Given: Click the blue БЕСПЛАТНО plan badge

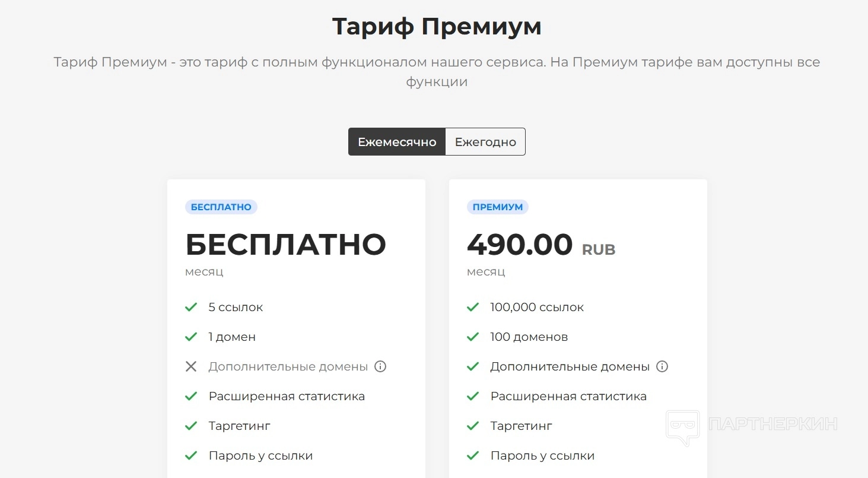Looking at the screenshot, I should tap(221, 207).
